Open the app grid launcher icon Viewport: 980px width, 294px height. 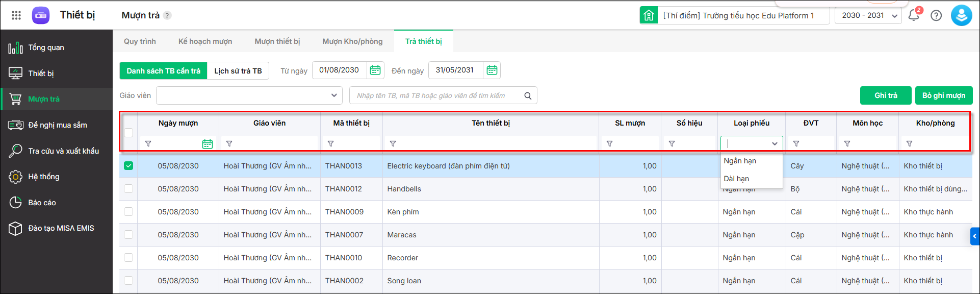(x=16, y=15)
